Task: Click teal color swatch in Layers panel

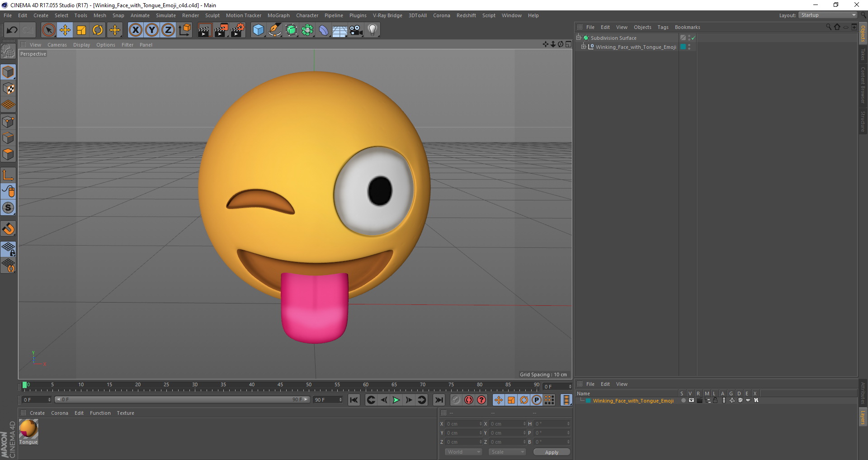Action: click(588, 401)
